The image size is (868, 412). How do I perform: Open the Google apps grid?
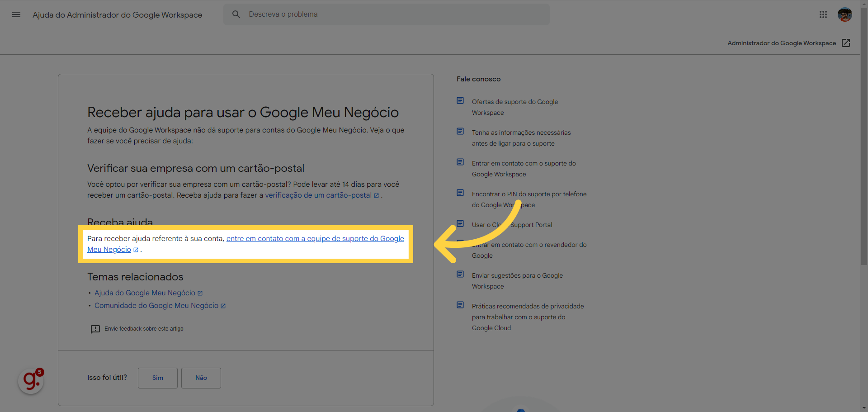pos(823,14)
